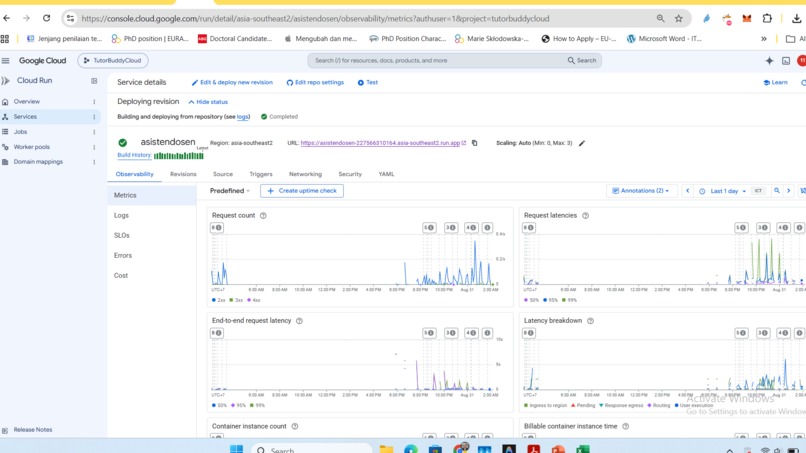Switch to the Networking tab
This screenshot has height=453, width=806.
(305, 174)
